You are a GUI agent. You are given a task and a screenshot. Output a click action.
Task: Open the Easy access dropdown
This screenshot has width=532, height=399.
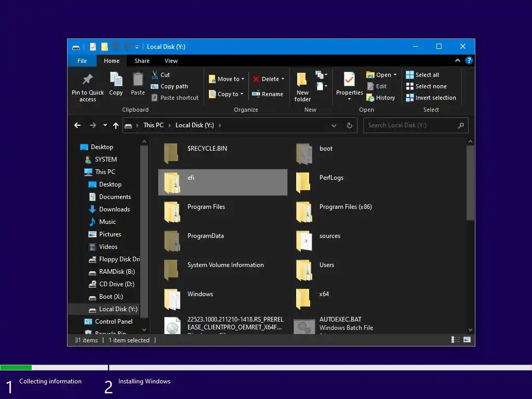pos(321,86)
